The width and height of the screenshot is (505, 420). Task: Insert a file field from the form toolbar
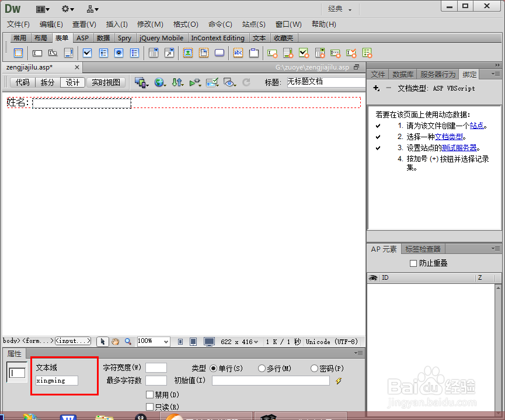point(204,53)
